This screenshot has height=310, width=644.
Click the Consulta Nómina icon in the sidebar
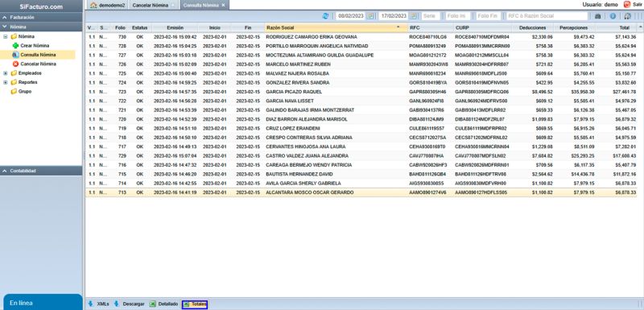pos(15,55)
